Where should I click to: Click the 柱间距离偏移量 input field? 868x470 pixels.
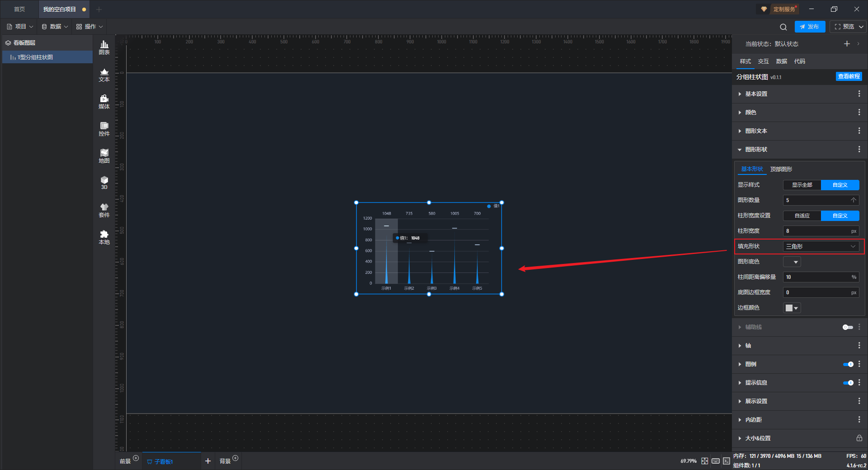coord(821,277)
